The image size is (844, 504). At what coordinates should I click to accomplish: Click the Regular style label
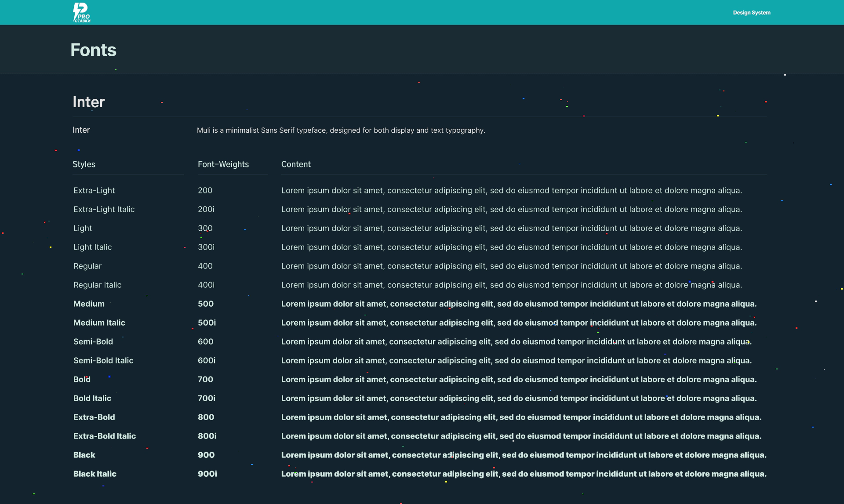pos(87,266)
